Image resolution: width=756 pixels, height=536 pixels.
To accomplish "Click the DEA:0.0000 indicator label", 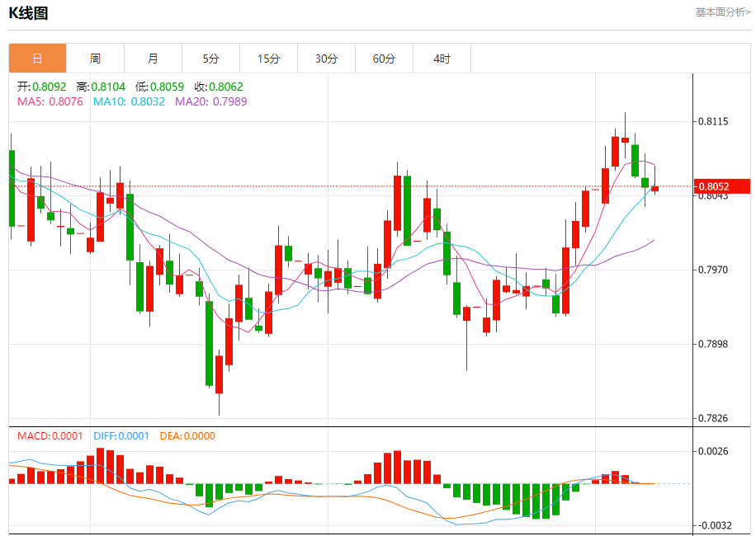I will 187,436.
